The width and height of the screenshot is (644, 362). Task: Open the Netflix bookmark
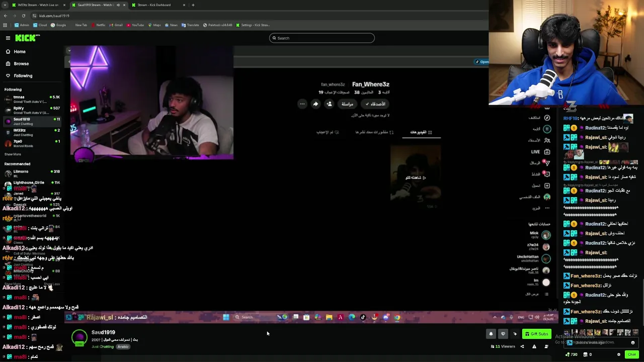tap(98, 25)
